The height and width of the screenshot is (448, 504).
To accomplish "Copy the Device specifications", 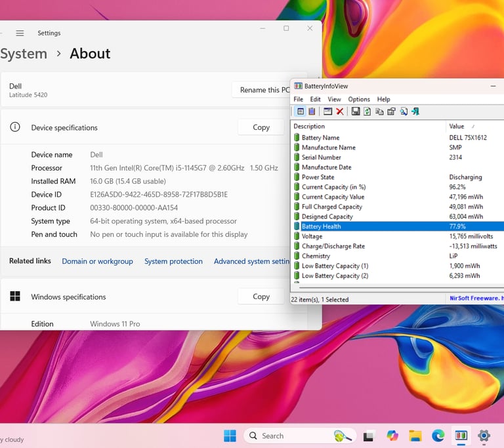I will (261, 127).
